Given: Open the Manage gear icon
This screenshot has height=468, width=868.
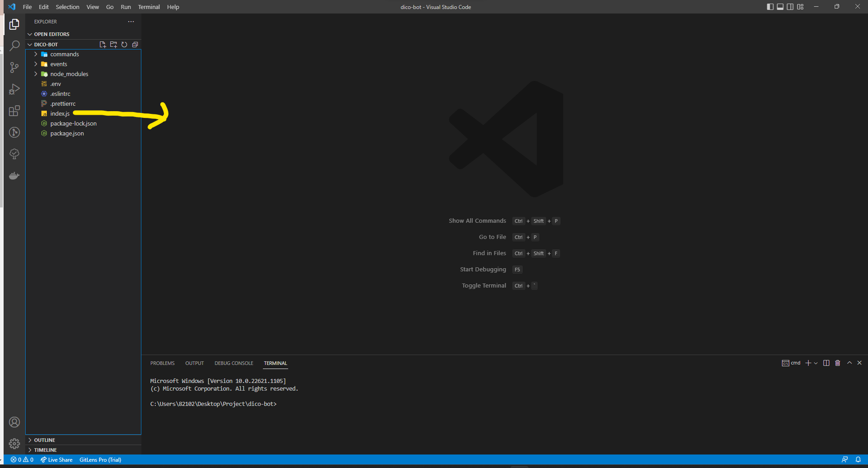Looking at the screenshot, I should (x=14, y=444).
